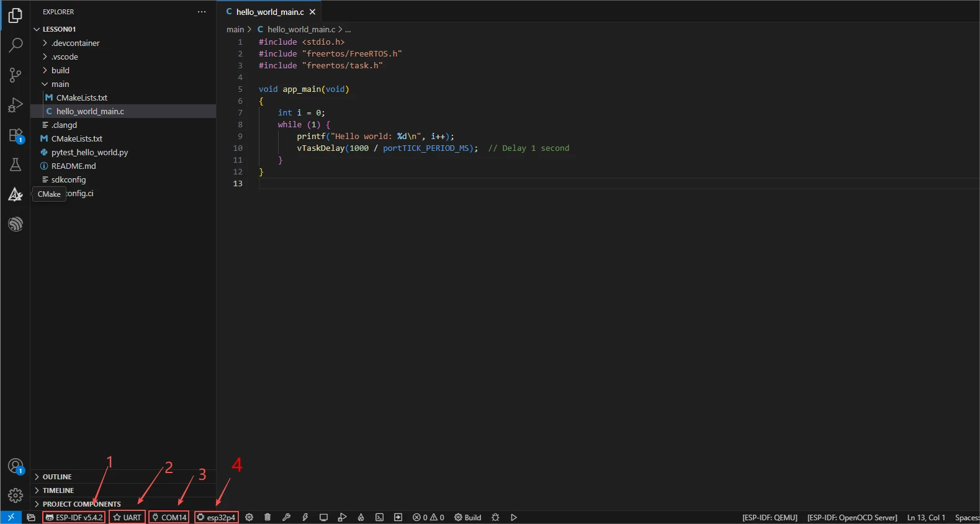This screenshot has width=980, height=524.
Task: Collapse the main folder
Action: pos(60,84)
